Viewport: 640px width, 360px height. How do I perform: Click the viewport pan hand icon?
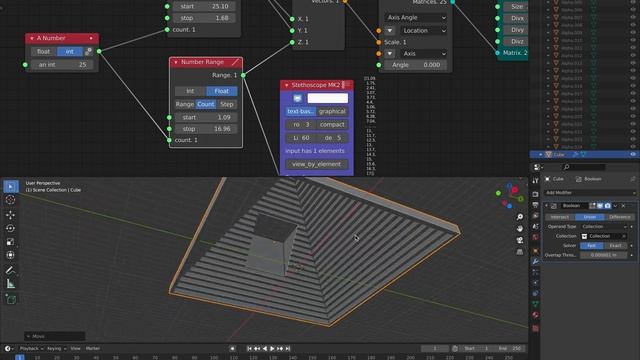pos(520,229)
